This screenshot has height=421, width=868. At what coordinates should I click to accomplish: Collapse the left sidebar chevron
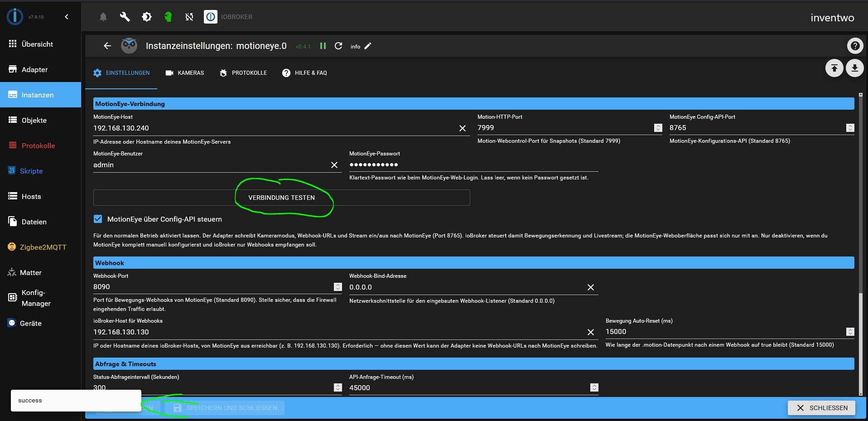click(x=67, y=17)
